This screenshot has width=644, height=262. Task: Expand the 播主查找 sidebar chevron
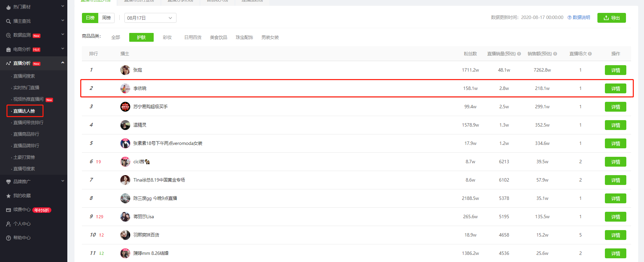pos(63,20)
